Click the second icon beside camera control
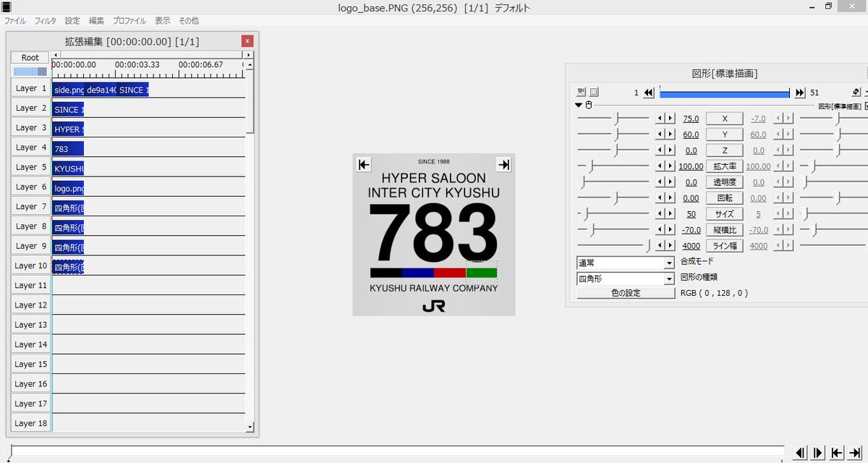 click(594, 92)
